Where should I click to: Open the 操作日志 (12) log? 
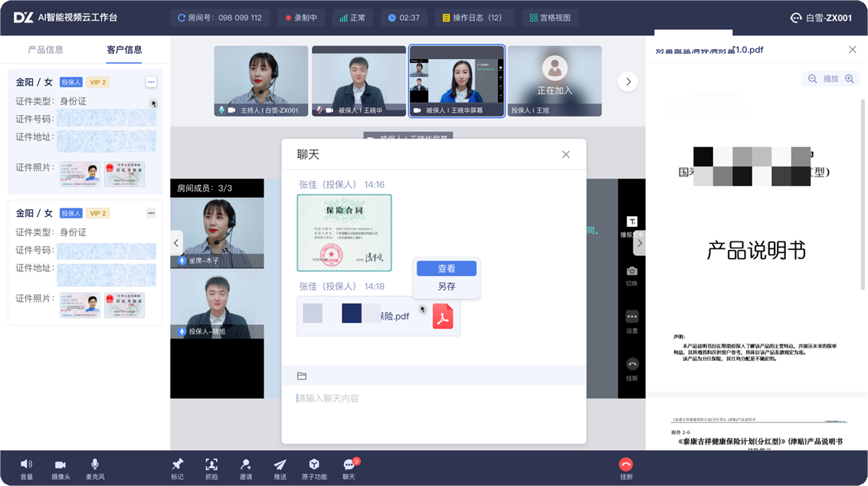tap(473, 18)
